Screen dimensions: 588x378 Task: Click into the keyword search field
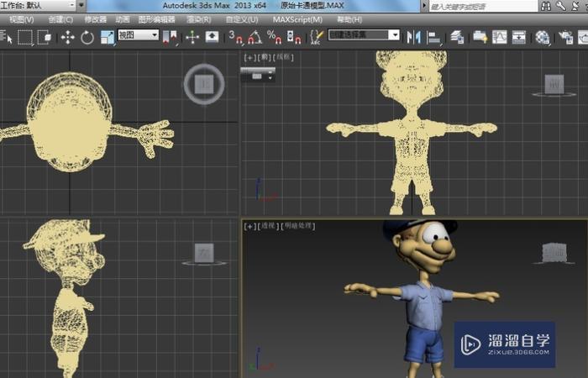click(x=483, y=7)
